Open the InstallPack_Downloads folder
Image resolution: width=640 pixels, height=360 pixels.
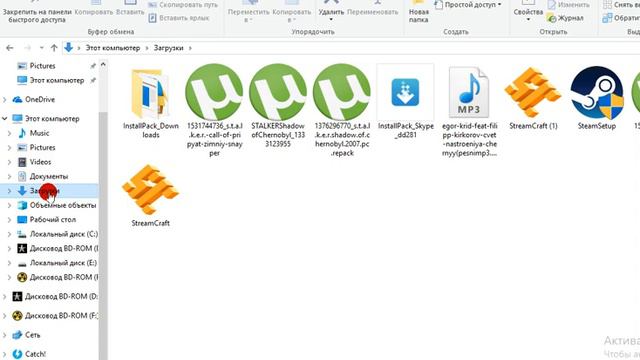tap(151, 103)
